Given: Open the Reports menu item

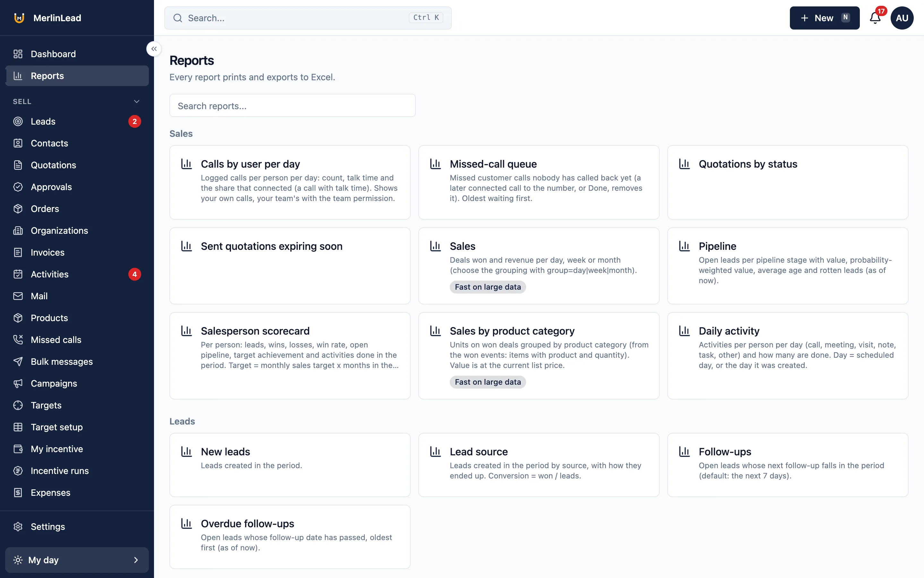Looking at the screenshot, I should coord(77,76).
